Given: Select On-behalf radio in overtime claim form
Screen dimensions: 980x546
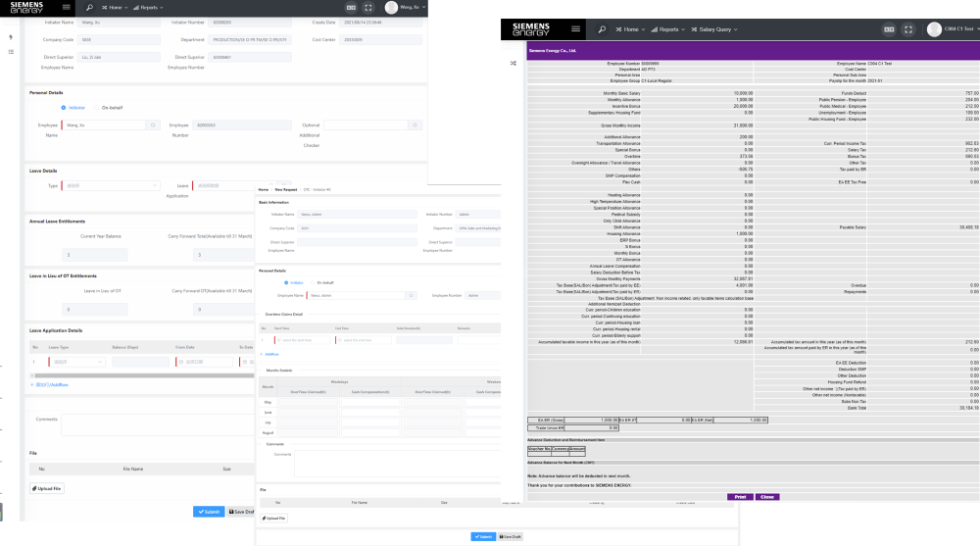Looking at the screenshot, I should pyautogui.click(x=313, y=282).
